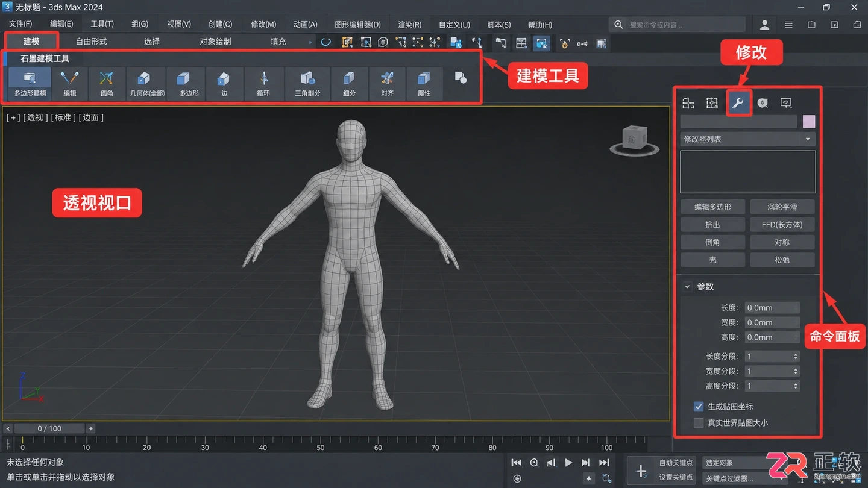Open the 编辑 tool in graphite ribbon
The width and height of the screenshot is (868, 488).
coord(70,83)
